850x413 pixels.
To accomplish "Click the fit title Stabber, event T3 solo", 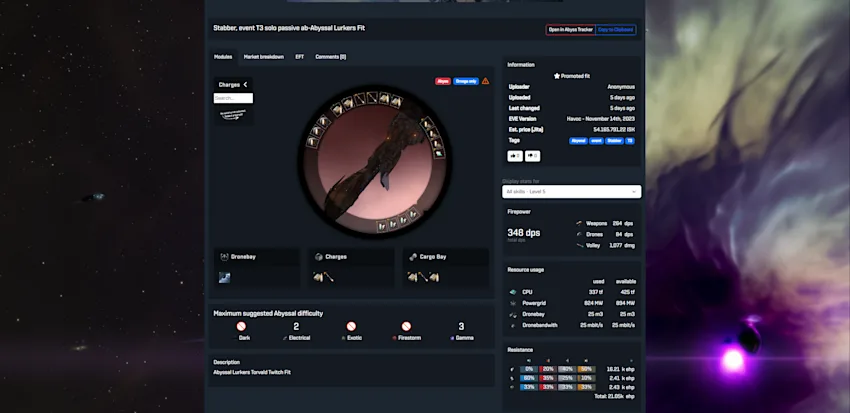I will [x=289, y=28].
